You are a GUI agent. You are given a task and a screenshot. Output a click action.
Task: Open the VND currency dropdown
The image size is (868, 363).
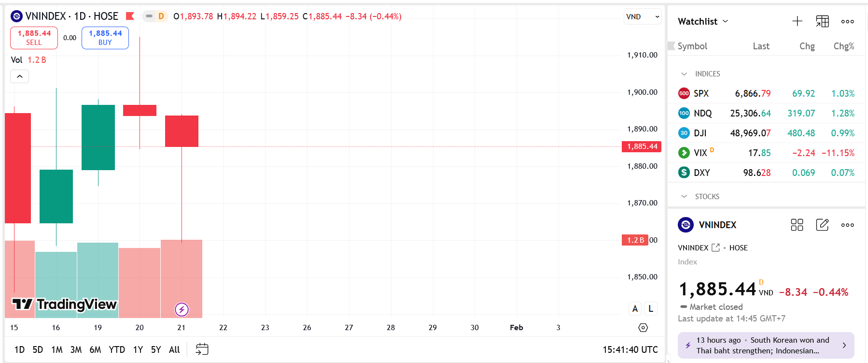point(643,16)
